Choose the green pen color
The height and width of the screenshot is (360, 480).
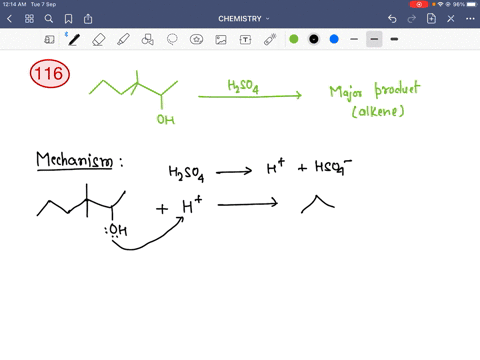[x=294, y=39]
